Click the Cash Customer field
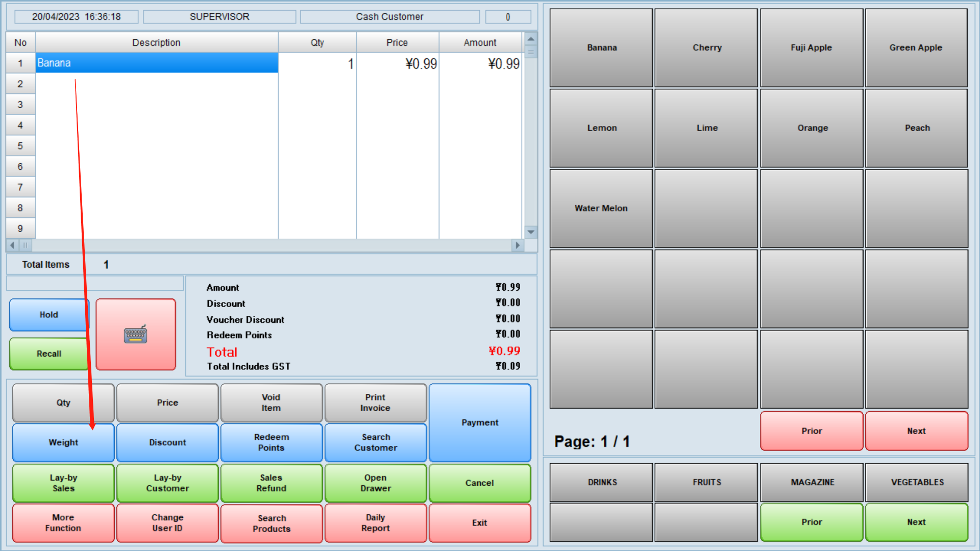Image resolution: width=980 pixels, height=551 pixels. click(x=389, y=16)
